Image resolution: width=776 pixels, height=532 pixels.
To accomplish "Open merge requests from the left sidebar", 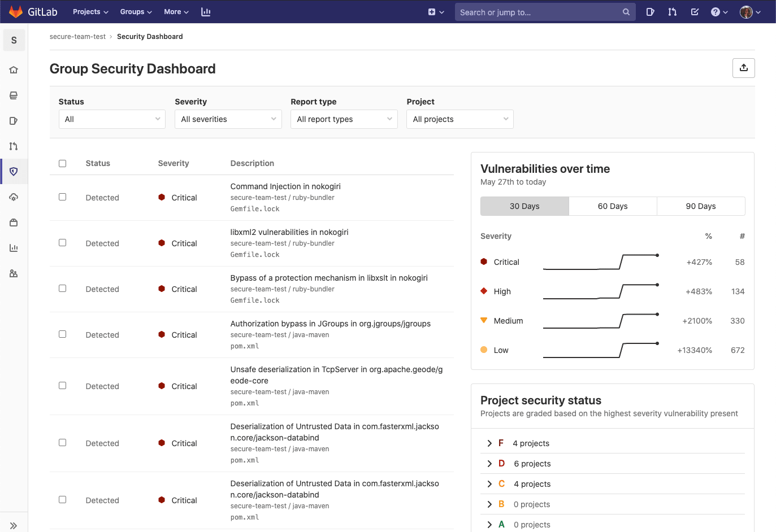I will (14, 146).
